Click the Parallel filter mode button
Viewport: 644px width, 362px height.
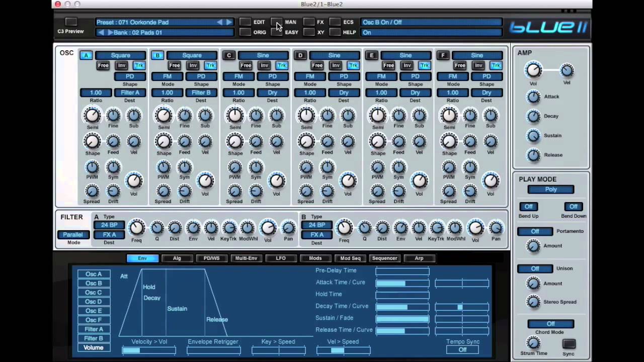(x=73, y=235)
